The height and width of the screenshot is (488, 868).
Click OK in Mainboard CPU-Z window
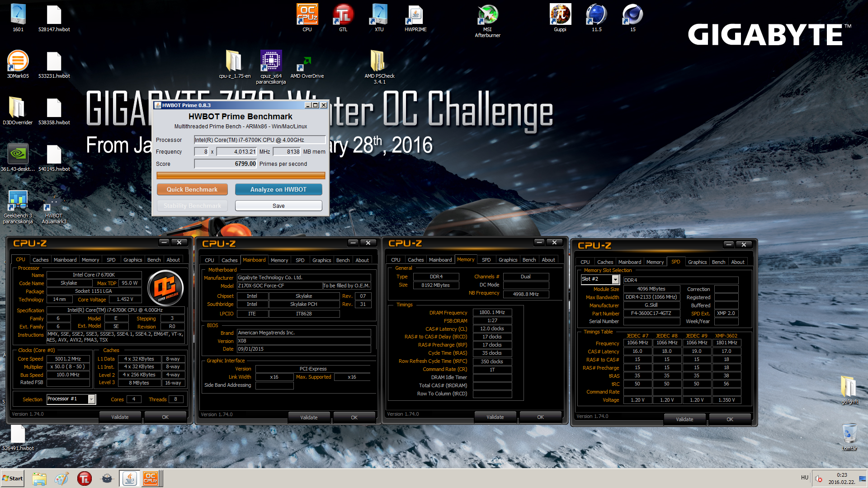pyautogui.click(x=354, y=418)
